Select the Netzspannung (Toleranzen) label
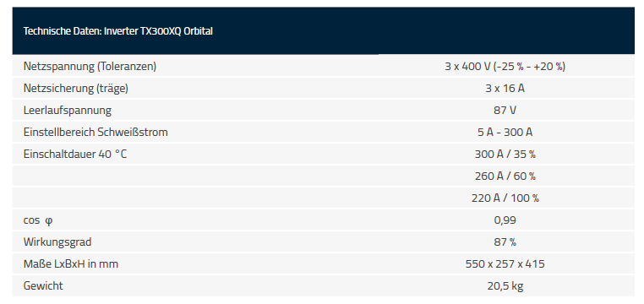 click(x=90, y=67)
